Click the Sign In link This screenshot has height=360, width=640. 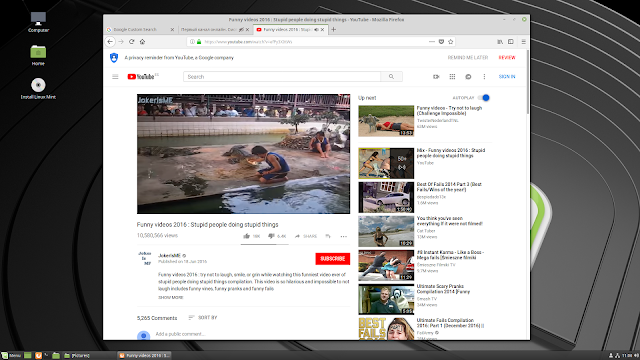(x=507, y=77)
